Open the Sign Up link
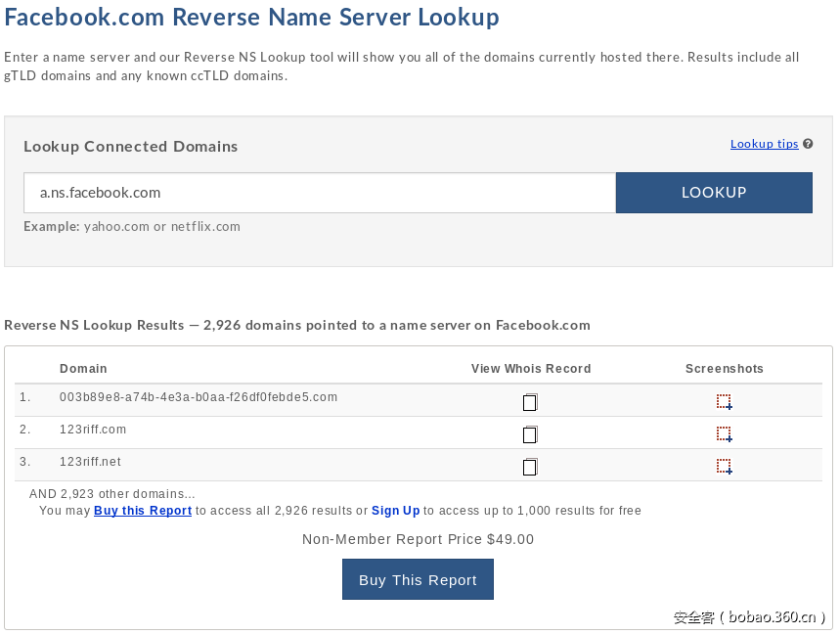The width and height of the screenshot is (840, 635). pyautogui.click(x=395, y=510)
